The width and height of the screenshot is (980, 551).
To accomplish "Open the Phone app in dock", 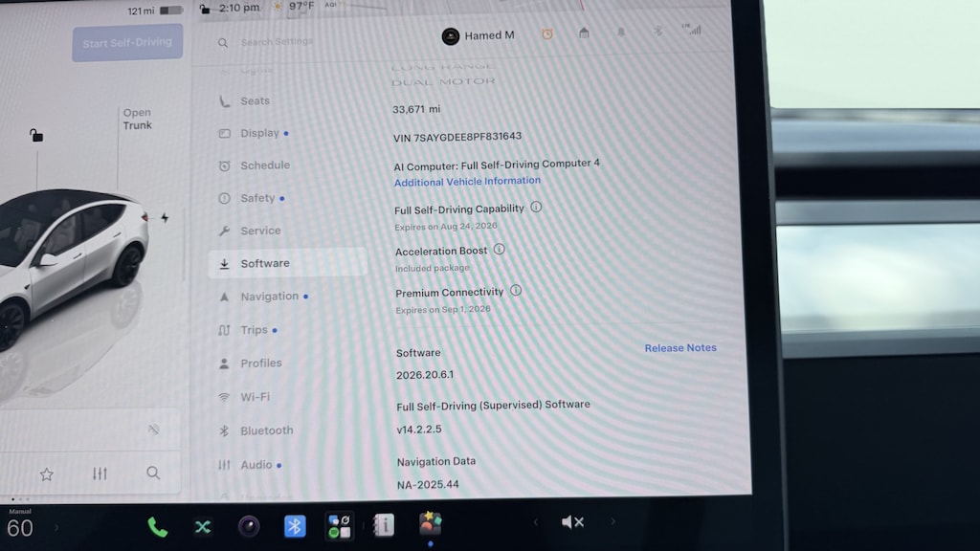I will pyautogui.click(x=158, y=527).
